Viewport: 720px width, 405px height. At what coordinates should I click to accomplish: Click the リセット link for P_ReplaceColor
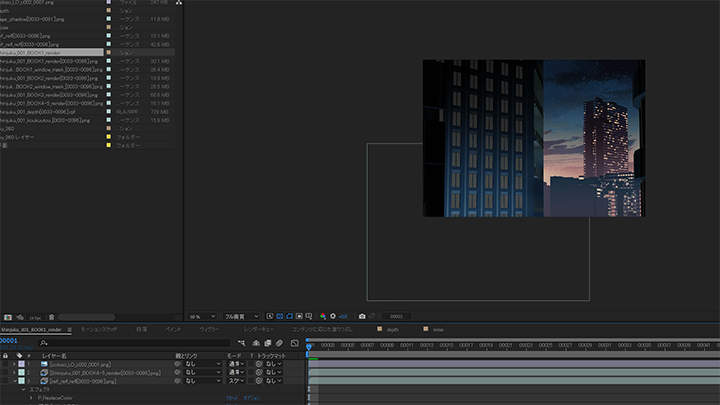click(231, 397)
